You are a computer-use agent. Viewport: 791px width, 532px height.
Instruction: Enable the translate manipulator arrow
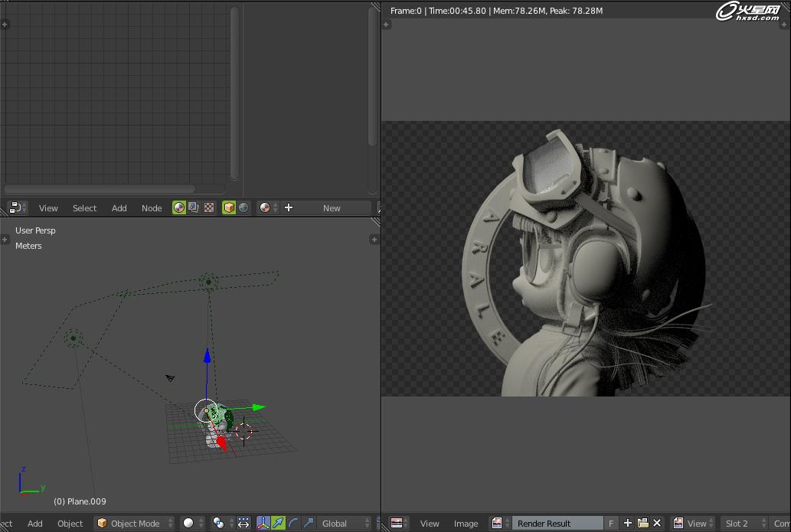pos(278,524)
